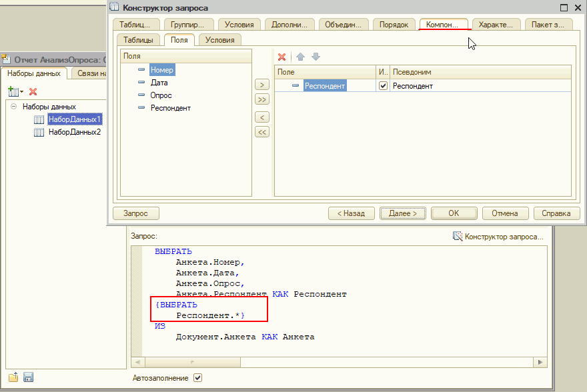Screen dimensions: 587x392
Task: Click the Конструктор запроса title bar icon
Action: click(x=114, y=7)
